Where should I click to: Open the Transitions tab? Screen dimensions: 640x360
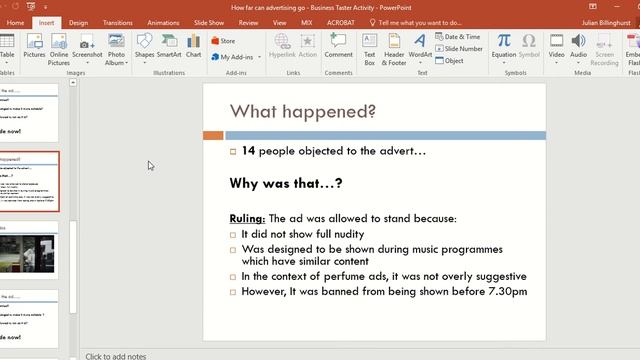click(118, 23)
